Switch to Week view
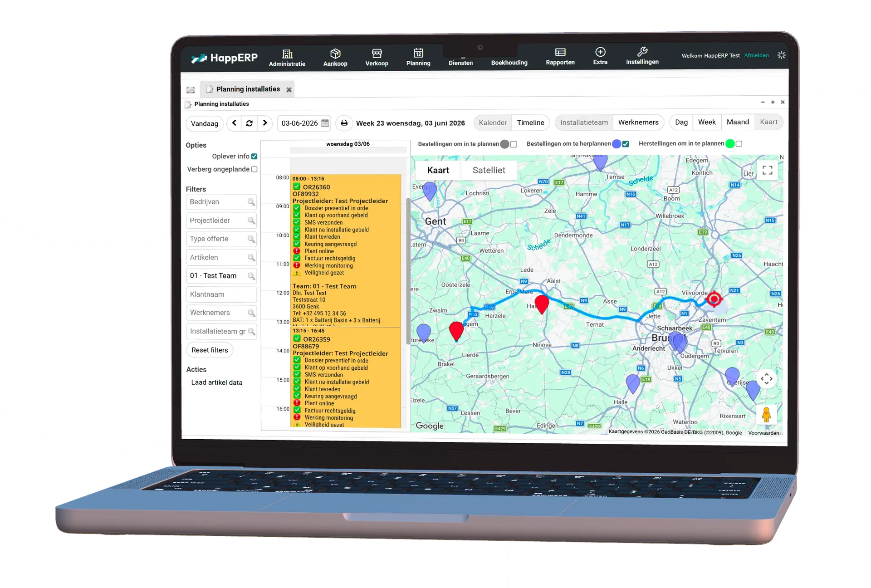The width and height of the screenshot is (871, 588). [707, 122]
